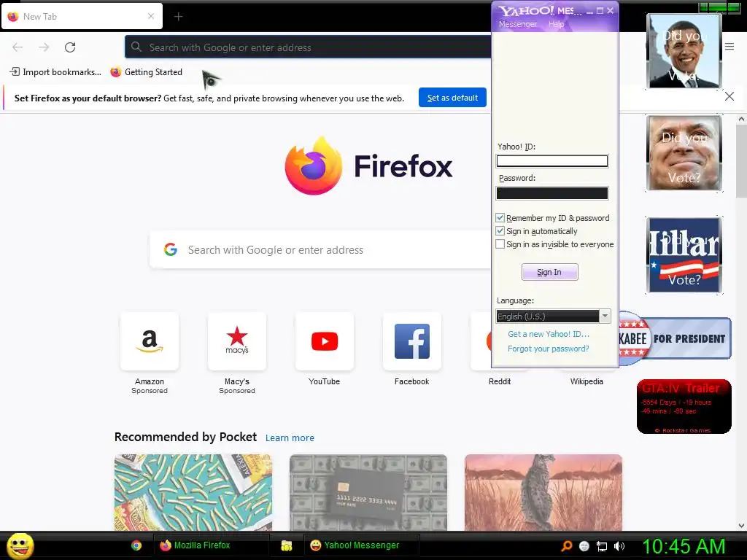
Task: Click Set as default button
Action: tap(452, 98)
